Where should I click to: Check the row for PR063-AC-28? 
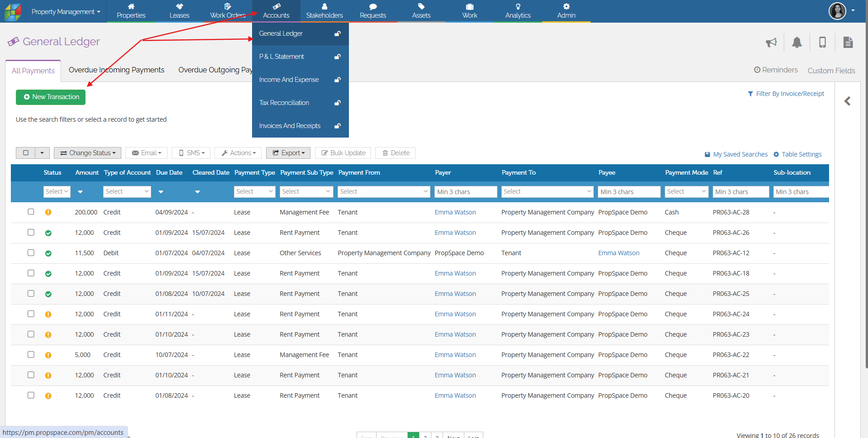tap(31, 212)
